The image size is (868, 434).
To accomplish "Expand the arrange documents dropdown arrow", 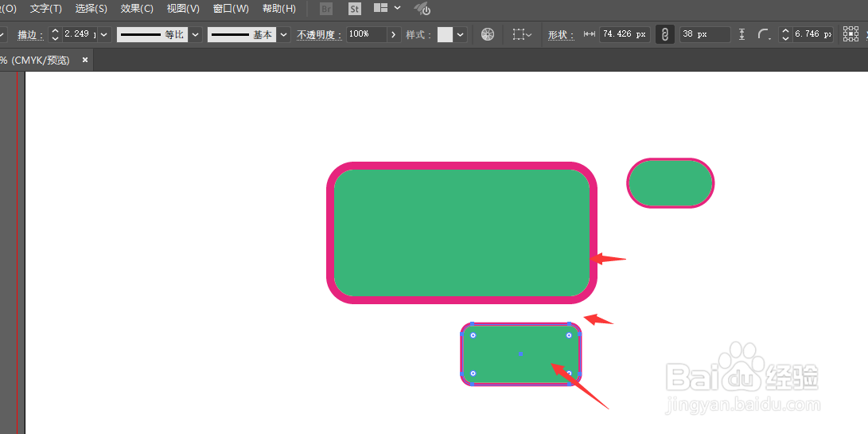I will click(x=398, y=8).
